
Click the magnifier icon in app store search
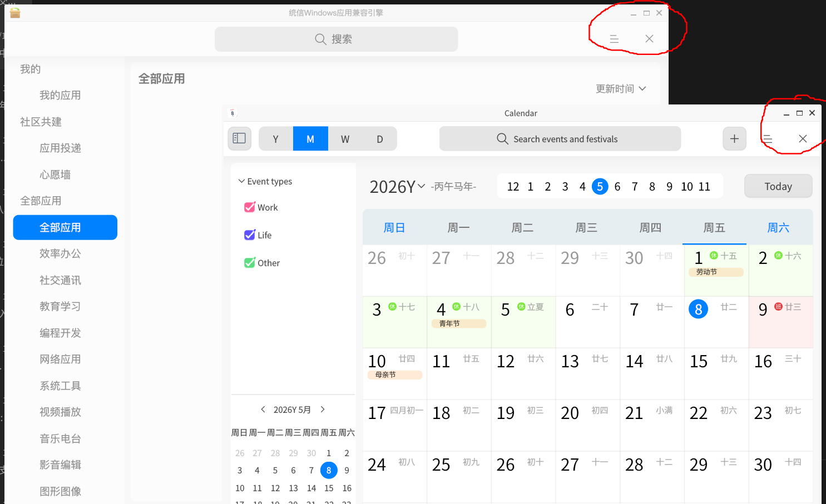320,39
